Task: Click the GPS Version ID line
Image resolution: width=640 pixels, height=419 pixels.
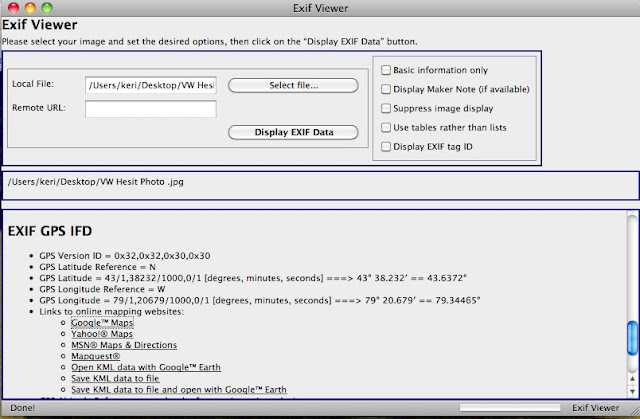Action: (124, 256)
